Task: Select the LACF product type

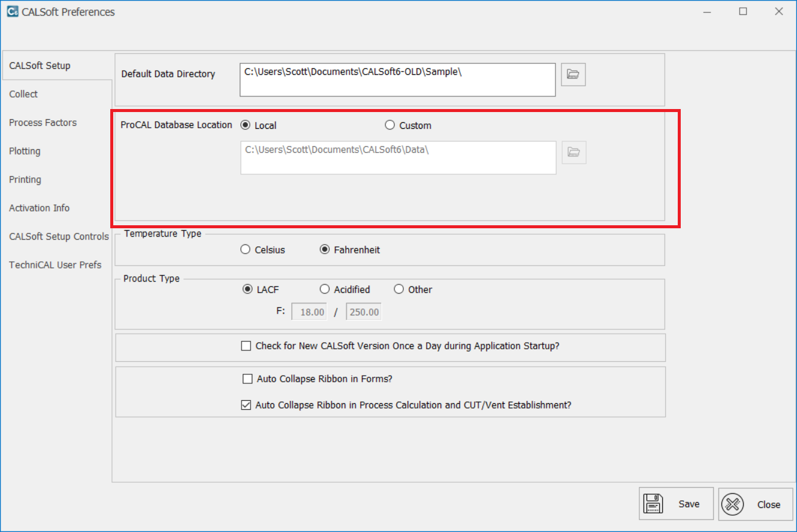Action: (x=247, y=289)
